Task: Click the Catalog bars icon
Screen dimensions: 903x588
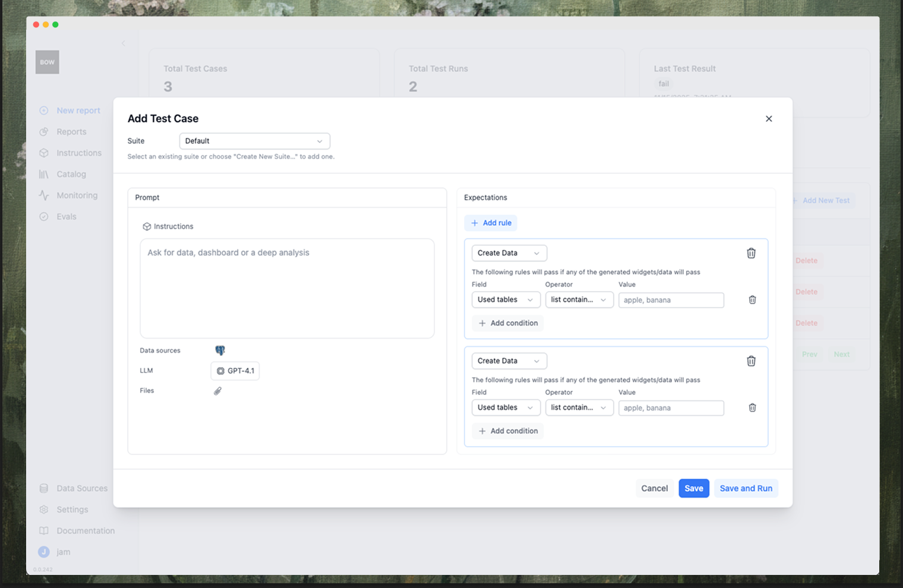Action: (44, 173)
